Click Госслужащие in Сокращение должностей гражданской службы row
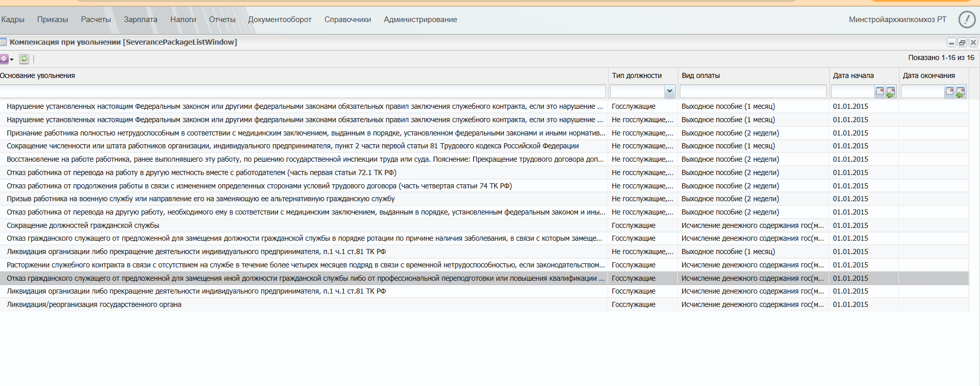Screen dimensions: 980x386 634,225
